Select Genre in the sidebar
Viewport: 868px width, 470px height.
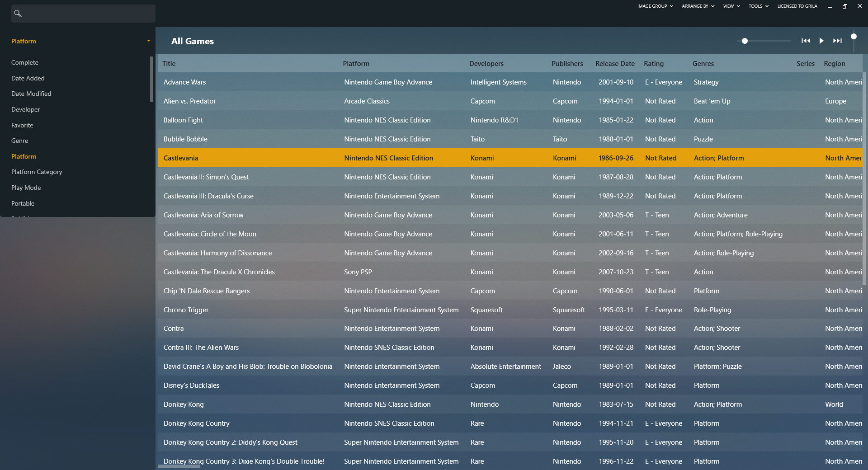[x=19, y=141]
